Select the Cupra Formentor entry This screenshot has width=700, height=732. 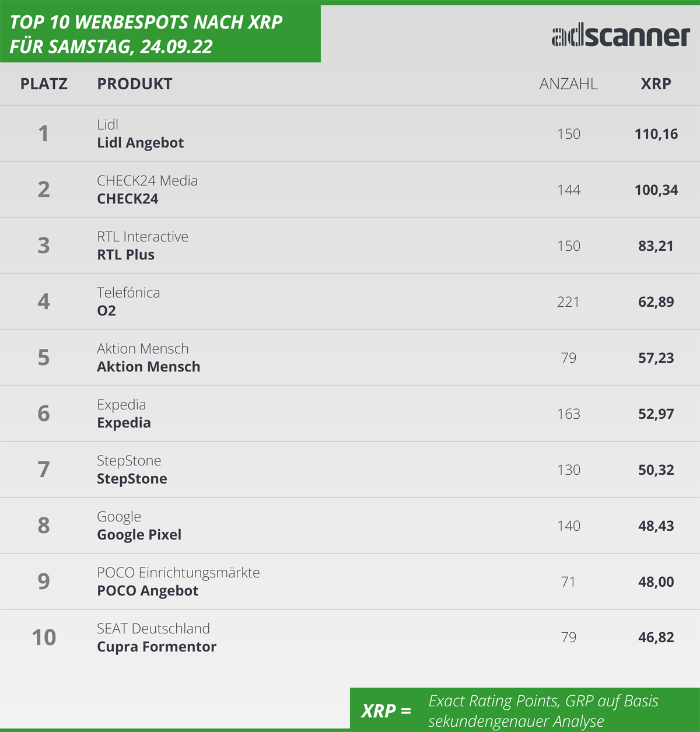pos(157,647)
